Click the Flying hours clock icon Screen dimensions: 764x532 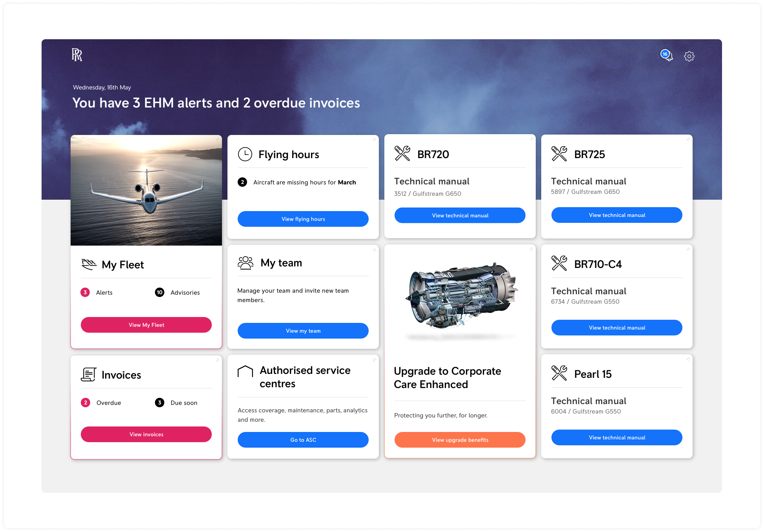tap(245, 154)
